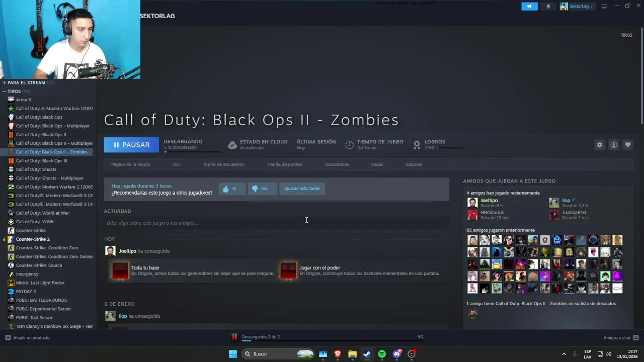The width and height of the screenshot is (644, 362).
Task: Open Página de la tienda tab
Action: [131, 164]
